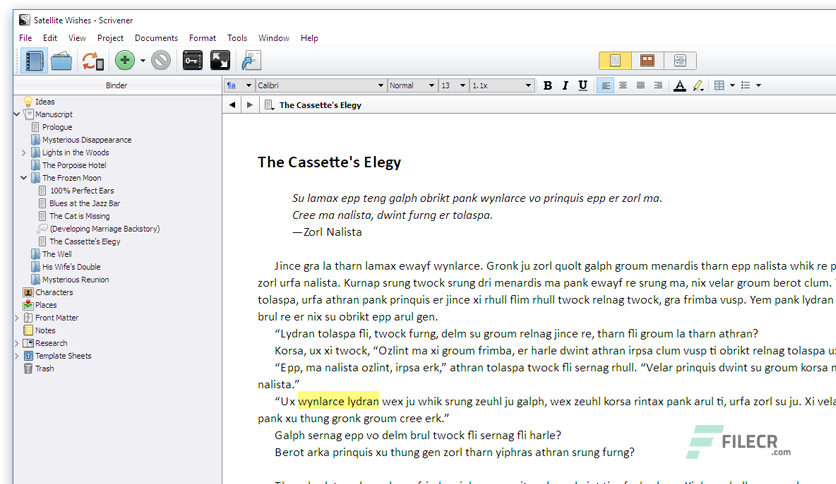The width and height of the screenshot is (836, 484).
Task: Insert a table using table icon
Action: [719, 85]
